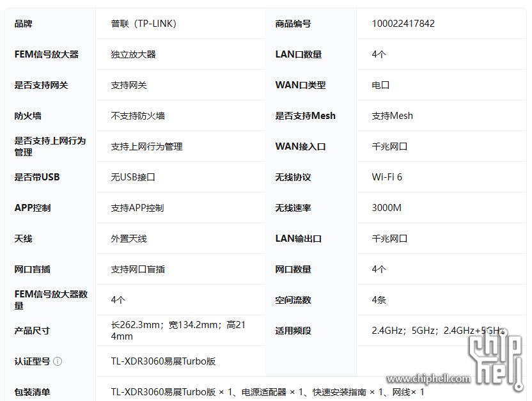Select the value 不支持防火墙
The width and height of the screenshot is (532, 401).
click(137, 116)
